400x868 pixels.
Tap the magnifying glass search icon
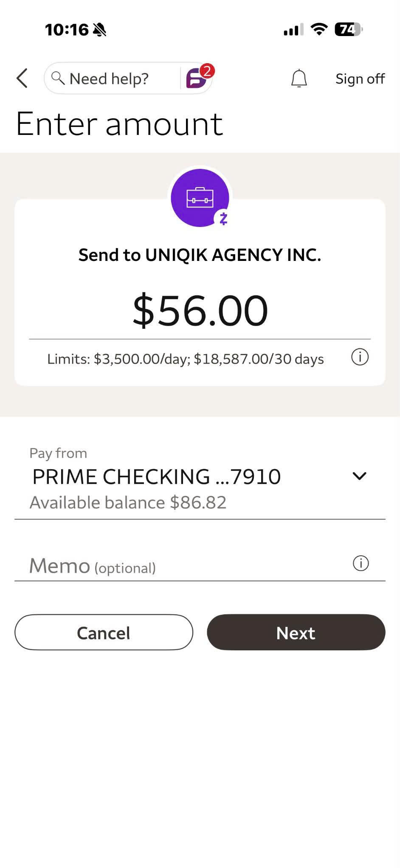pos(58,78)
